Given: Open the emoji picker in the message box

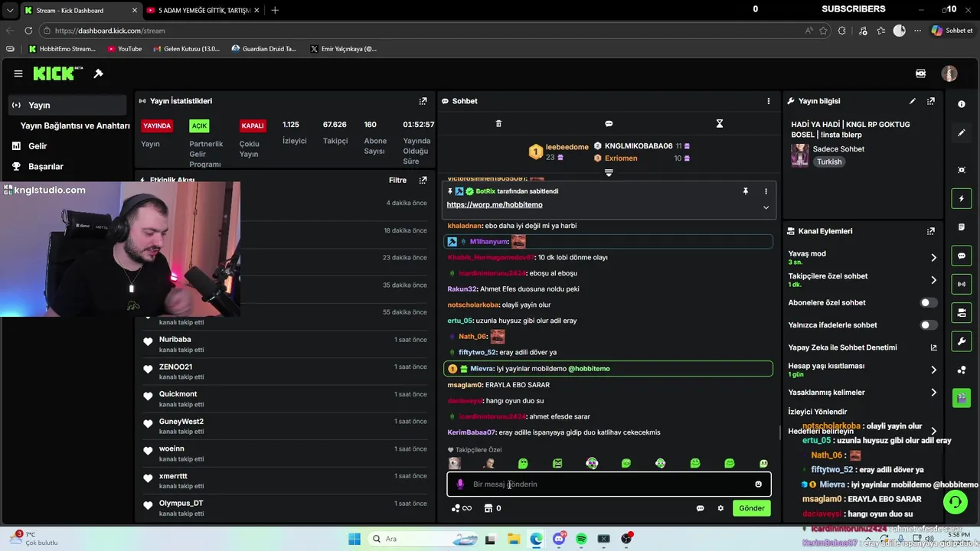Looking at the screenshot, I should 759,484.
